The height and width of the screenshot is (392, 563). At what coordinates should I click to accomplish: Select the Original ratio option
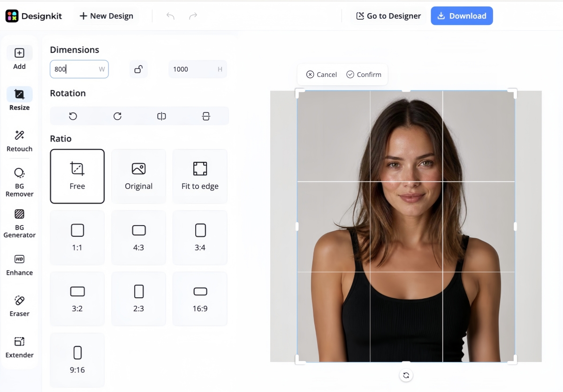click(138, 176)
